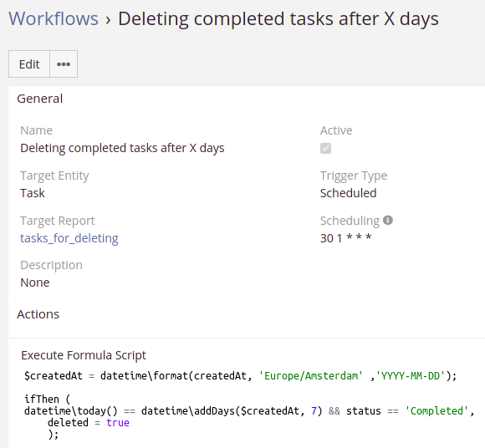Screen dimensions: 485x448
Task: Click the General panel heading
Action: click(x=39, y=99)
